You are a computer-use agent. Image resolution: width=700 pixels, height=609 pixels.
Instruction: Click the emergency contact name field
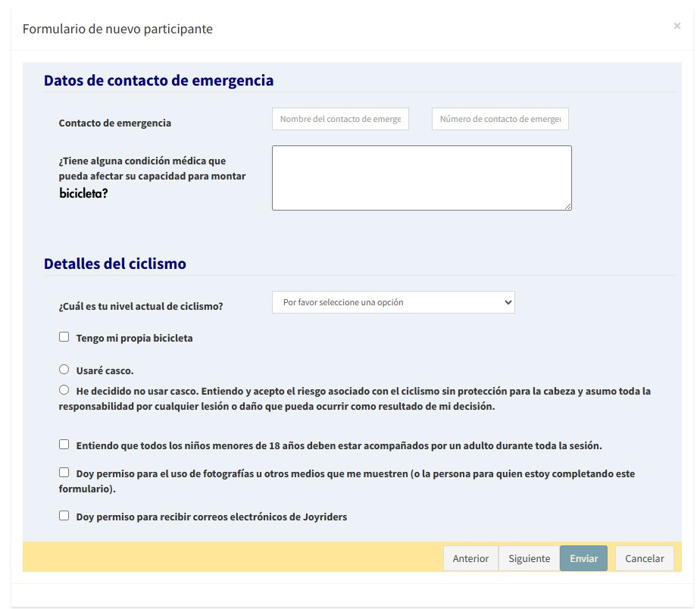click(x=340, y=119)
